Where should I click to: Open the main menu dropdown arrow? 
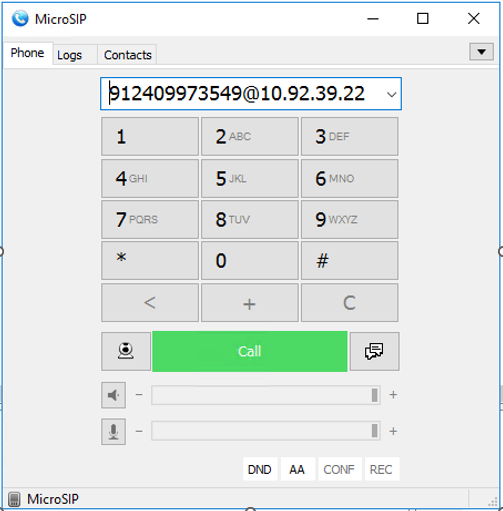pyautogui.click(x=481, y=52)
